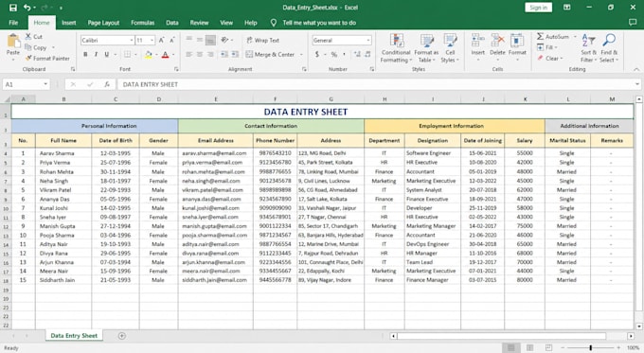Expand AutoSum dropdown arrow
The height and width of the screenshot is (353, 644).
575,37
